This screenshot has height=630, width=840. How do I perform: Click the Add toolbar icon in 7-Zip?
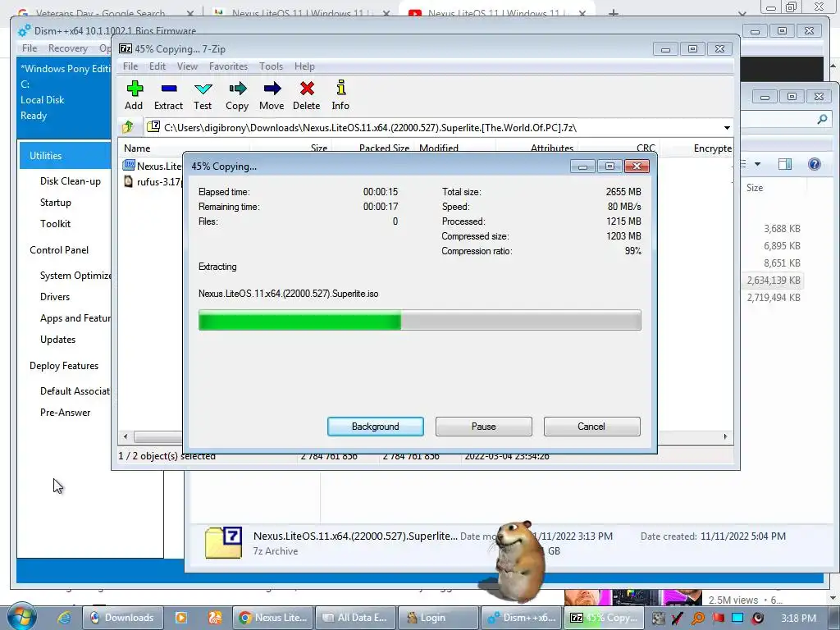(134, 95)
